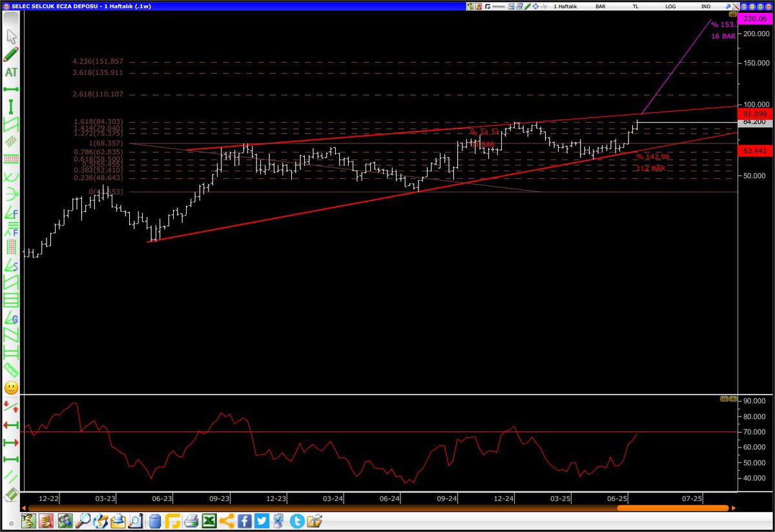Click the 2.618(110.107) Fibonacci label
775x532 pixels.
(98, 94)
